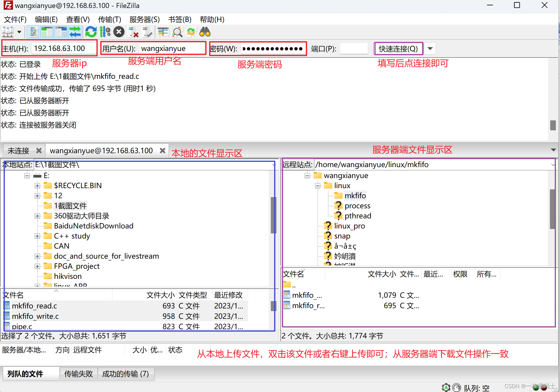This screenshot has width=560, height=392.
Task: Toggle the transfer queue panel
Action: pyautogui.click(x=75, y=32)
